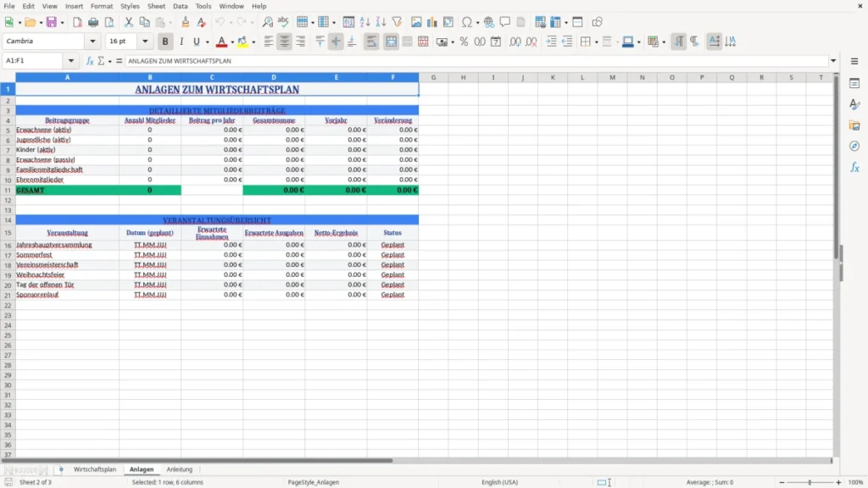This screenshot has width=868, height=488.
Task: Click column header G
Action: [x=433, y=77]
